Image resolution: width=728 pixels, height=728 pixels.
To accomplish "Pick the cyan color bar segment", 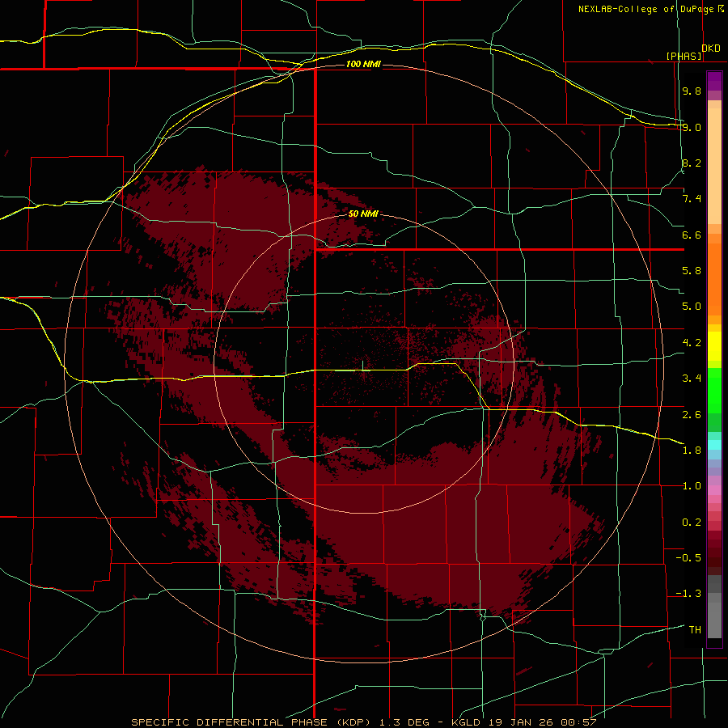I will tap(714, 445).
